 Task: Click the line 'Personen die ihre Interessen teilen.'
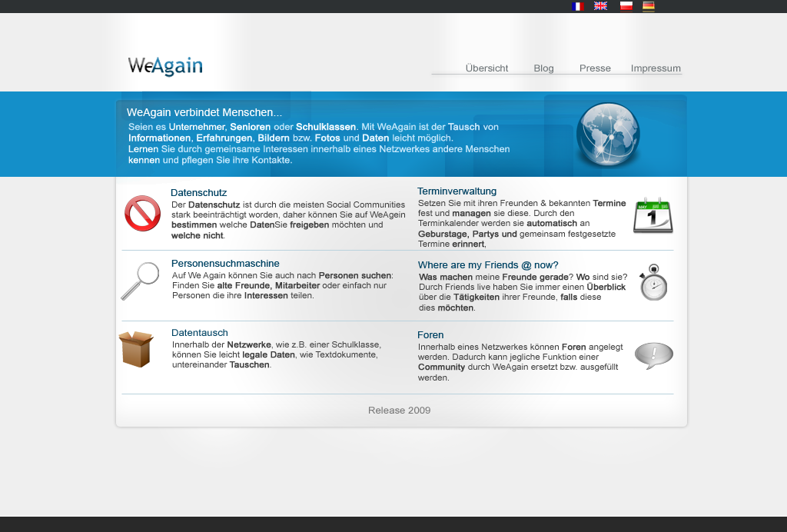click(x=243, y=296)
